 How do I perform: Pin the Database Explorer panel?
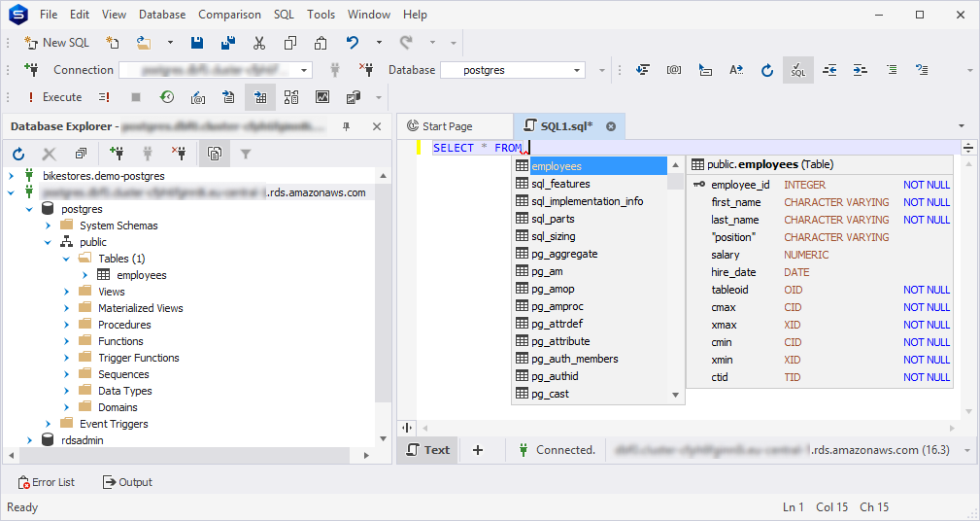pos(346,126)
